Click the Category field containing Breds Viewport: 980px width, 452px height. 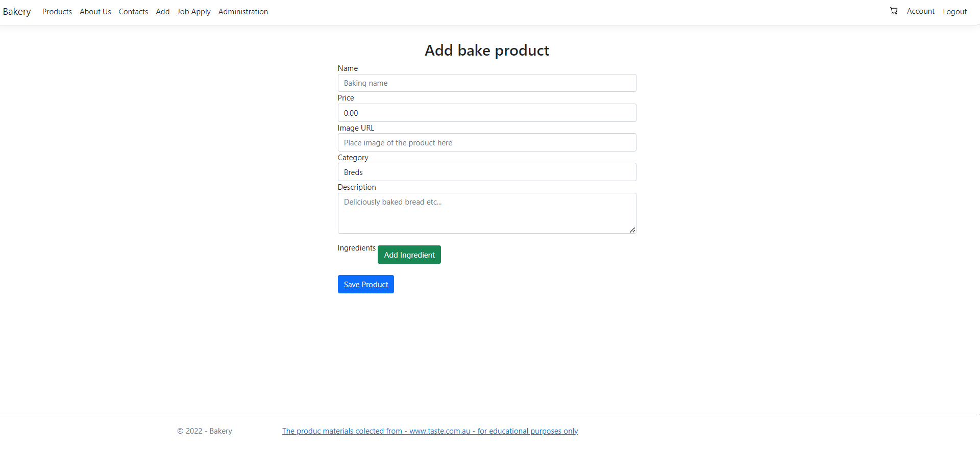click(486, 172)
